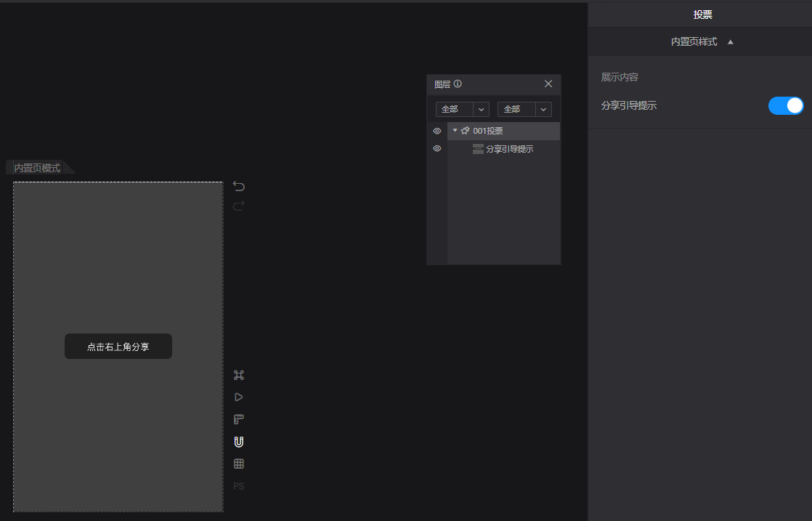Toggle the magnet snap icon

[239, 442]
